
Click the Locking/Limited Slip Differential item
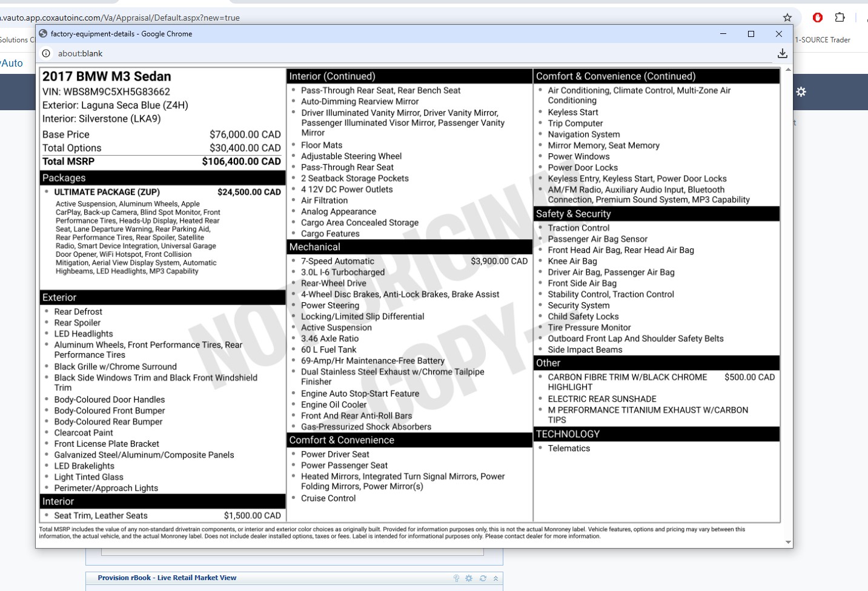click(363, 317)
